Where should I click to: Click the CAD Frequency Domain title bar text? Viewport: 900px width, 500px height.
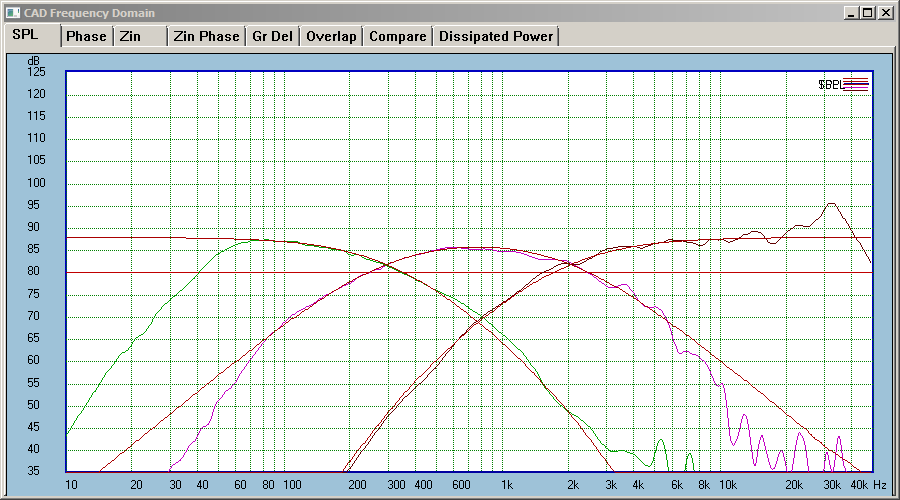(90, 13)
